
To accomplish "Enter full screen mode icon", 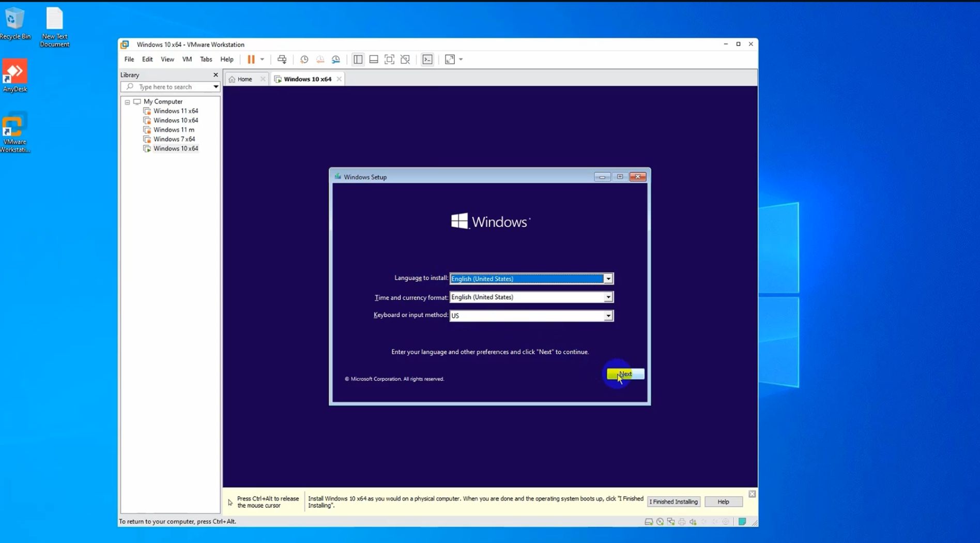I will point(389,59).
